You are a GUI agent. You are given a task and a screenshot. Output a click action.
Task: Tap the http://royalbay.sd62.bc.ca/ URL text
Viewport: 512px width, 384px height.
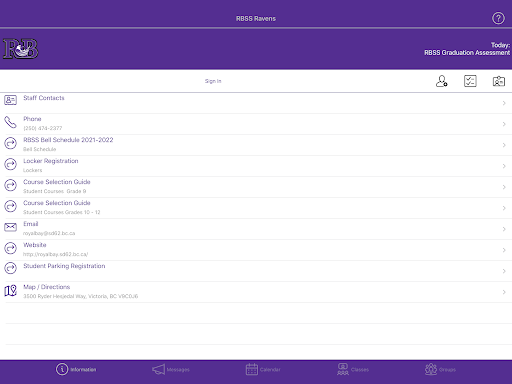[55, 254]
